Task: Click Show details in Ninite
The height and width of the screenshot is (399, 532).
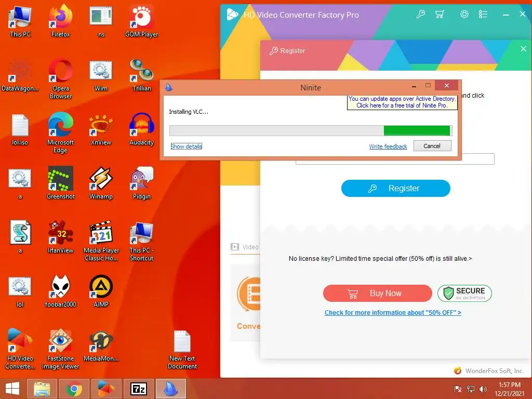Action: tap(187, 146)
